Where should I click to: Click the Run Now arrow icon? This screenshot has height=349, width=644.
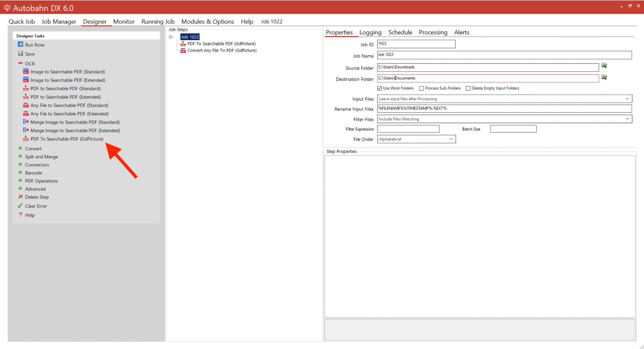coord(20,44)
